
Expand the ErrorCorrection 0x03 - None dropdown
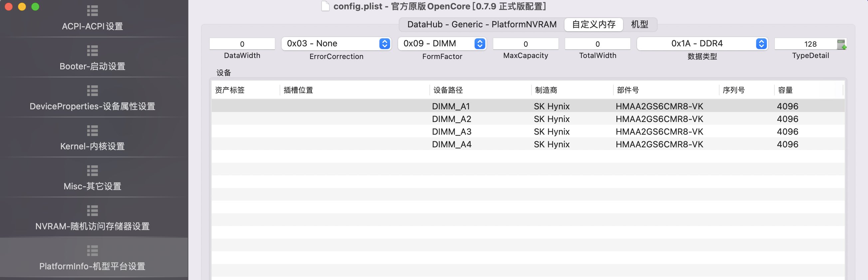[336, 44]
